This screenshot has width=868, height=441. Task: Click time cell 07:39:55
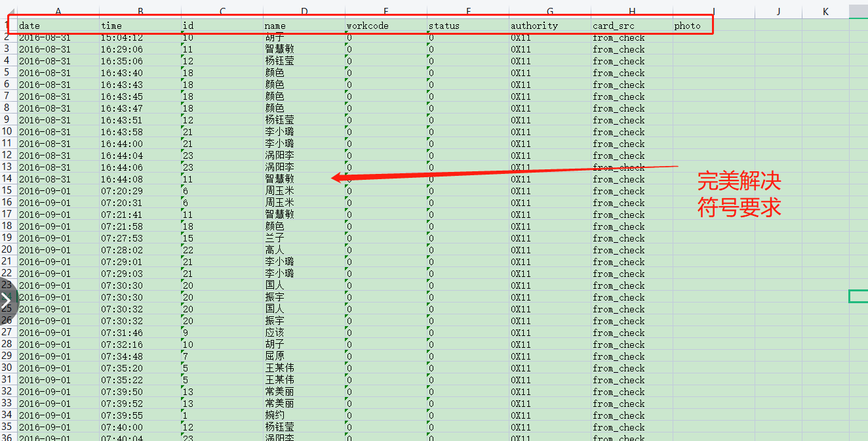click(140, 415)
